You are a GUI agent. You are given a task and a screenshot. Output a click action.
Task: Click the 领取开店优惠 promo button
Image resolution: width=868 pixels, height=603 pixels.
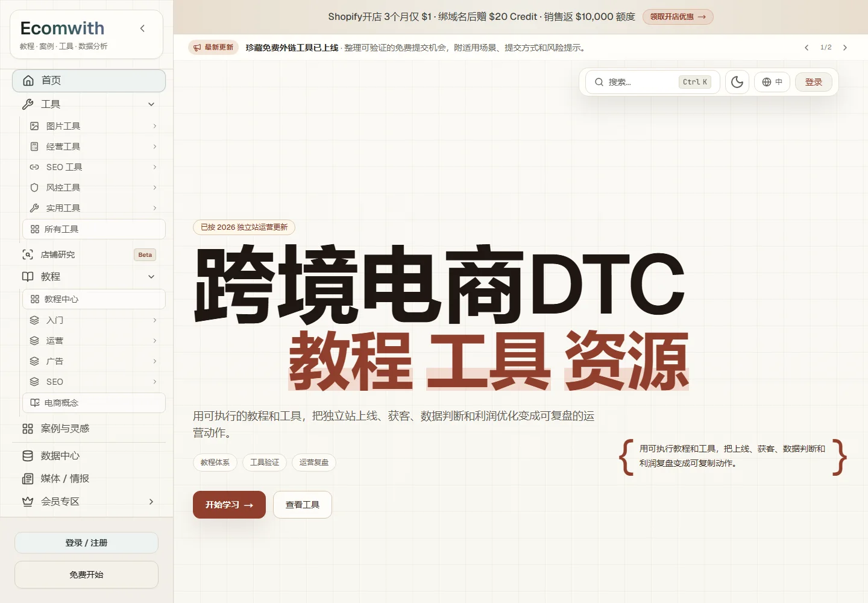(678, 17)
